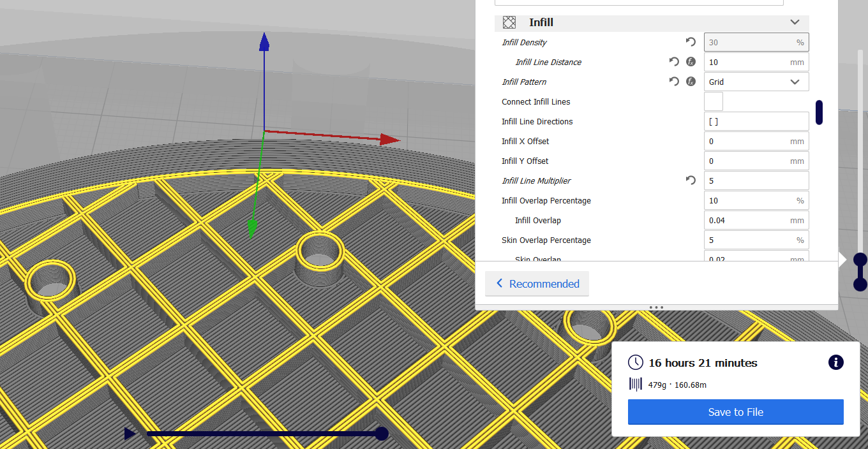Collapse the Infill settings section
The image size is (868, 449).
[795, 22]
